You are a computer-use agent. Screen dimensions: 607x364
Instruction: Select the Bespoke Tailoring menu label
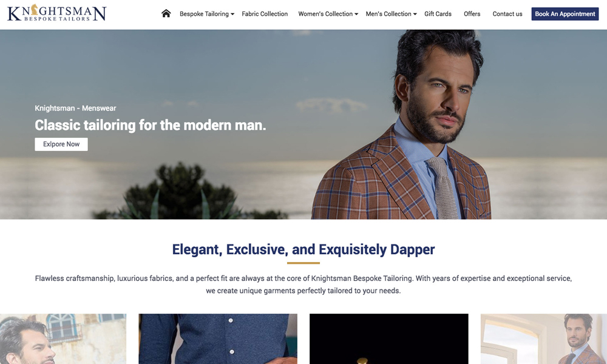(204, 14)
